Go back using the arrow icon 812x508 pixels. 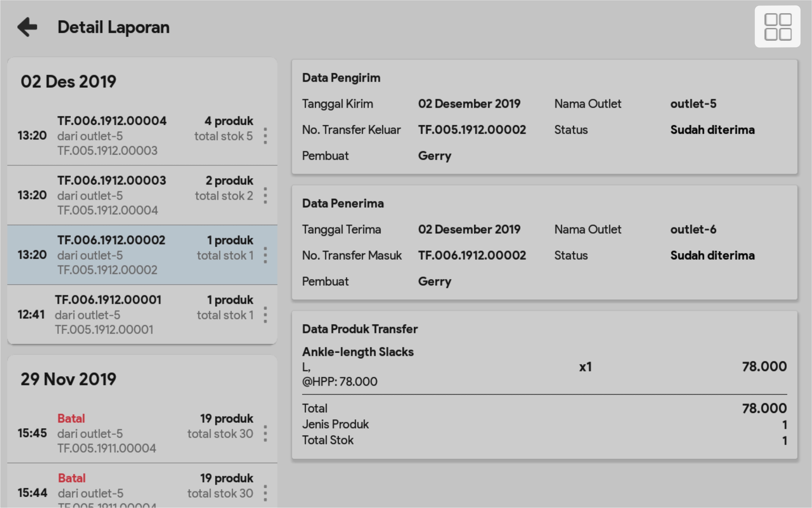[27, 27]
